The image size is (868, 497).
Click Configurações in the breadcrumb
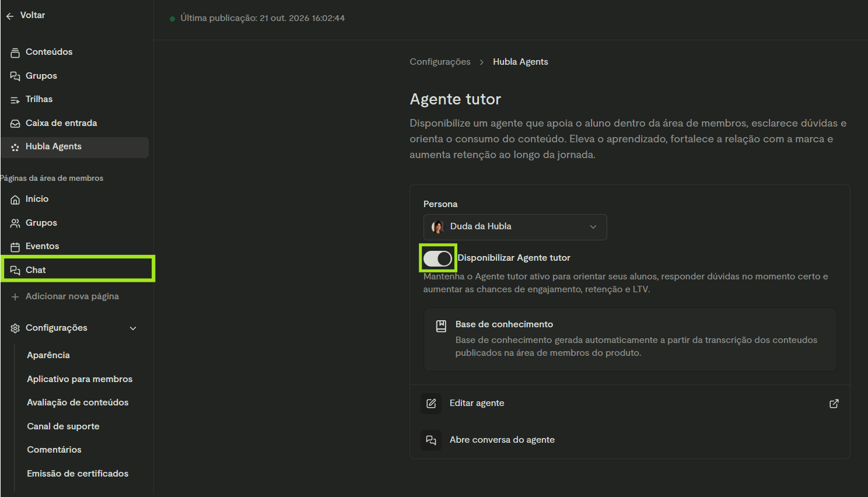pos(440,62)
